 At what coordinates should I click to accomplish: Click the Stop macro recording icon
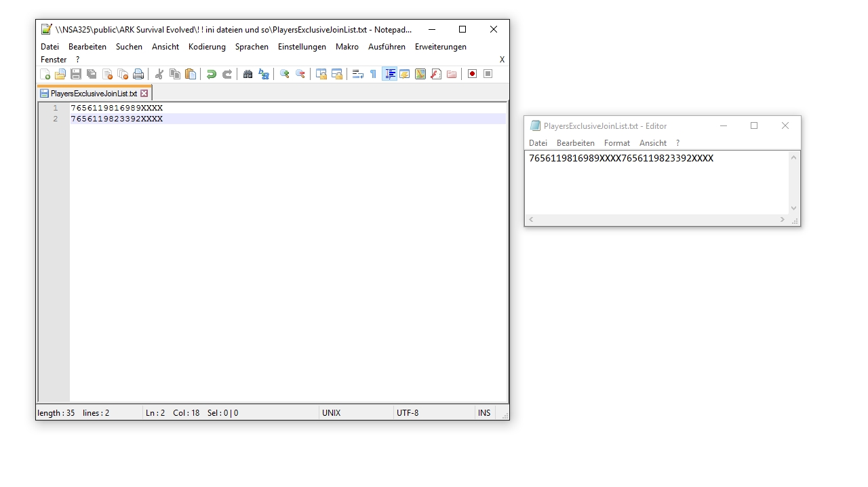click(488, 74)
